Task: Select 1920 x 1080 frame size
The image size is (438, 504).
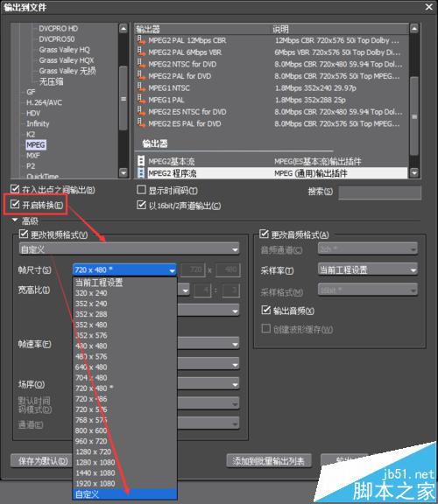Action: pyautogui.click(x=125, y=483)
